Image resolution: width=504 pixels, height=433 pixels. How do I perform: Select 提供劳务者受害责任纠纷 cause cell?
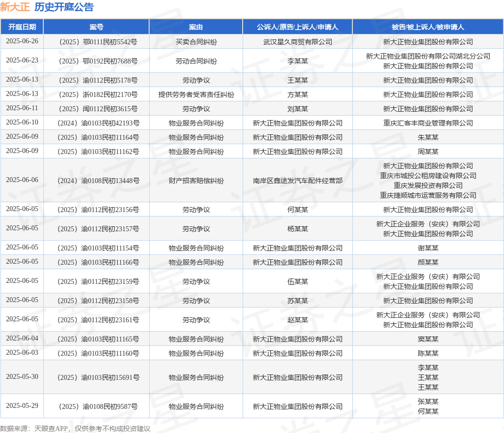196,94
